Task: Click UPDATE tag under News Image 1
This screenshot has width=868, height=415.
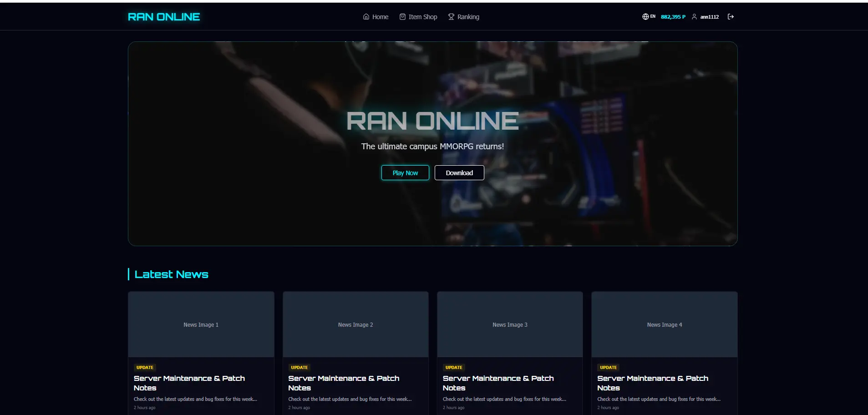Action: pyautogui.click(x=145, y=367)
